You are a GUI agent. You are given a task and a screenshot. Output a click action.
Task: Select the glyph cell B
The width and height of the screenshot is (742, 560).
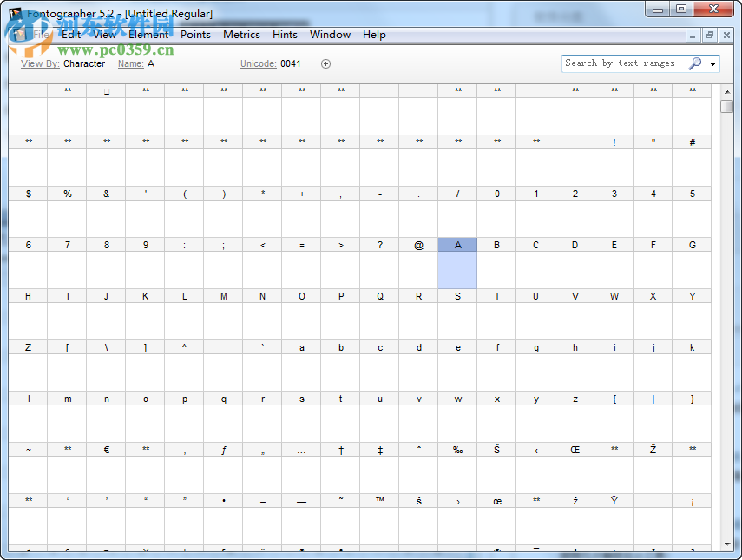pos(497,263)
